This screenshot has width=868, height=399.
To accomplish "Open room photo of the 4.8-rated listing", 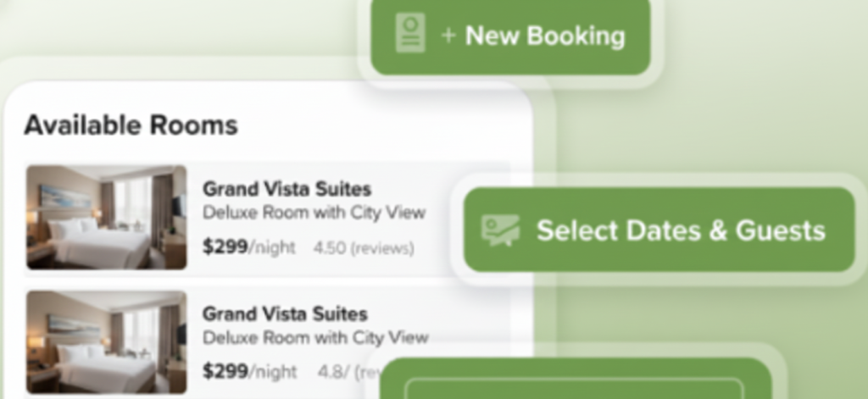I will (x=106, y=341).
